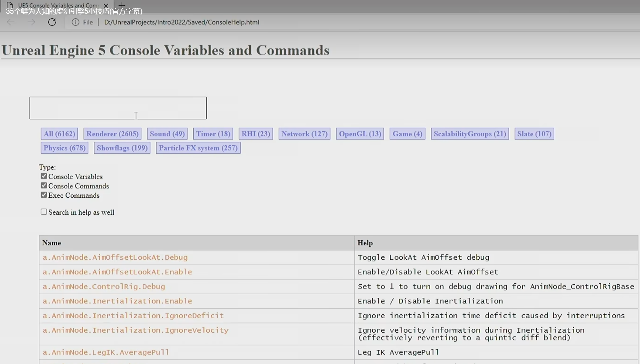
Task: Filter by Slate (107)
Action: [534, 134]
